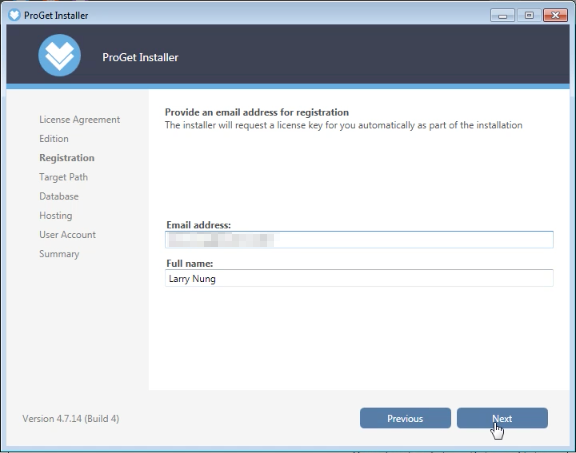The height and width of the screenshot is (453, 576).
Task: Go to User Account step
Action: pos(68,234)
